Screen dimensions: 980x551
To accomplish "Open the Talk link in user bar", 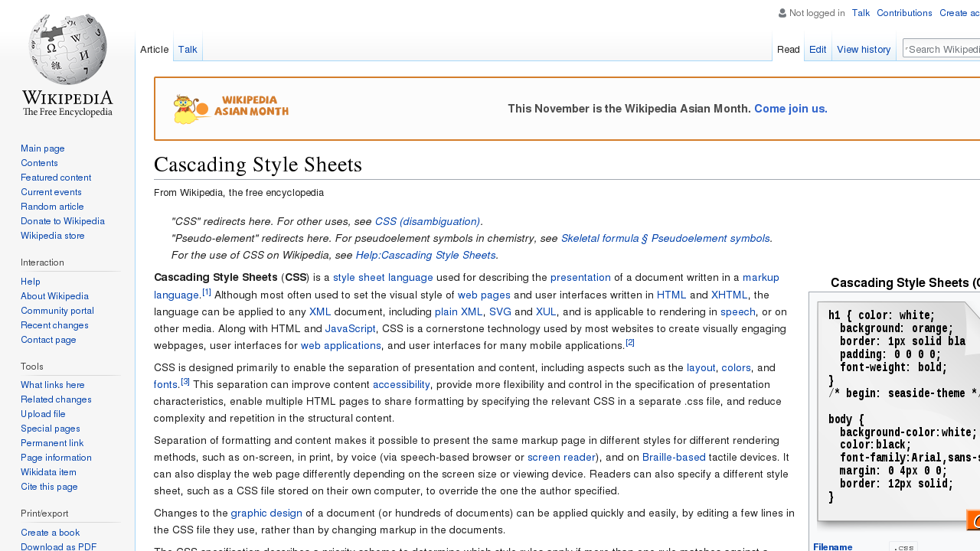I will point(861,13).
